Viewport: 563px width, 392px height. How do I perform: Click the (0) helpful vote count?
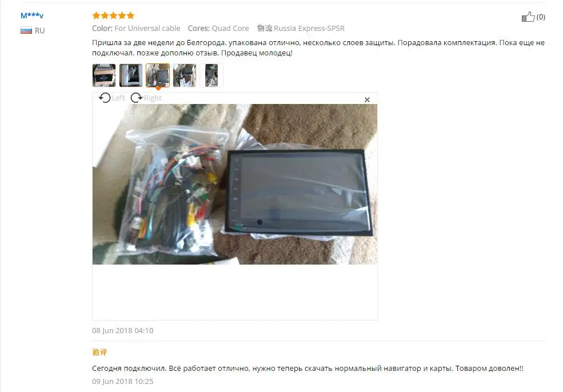(541, 17)
